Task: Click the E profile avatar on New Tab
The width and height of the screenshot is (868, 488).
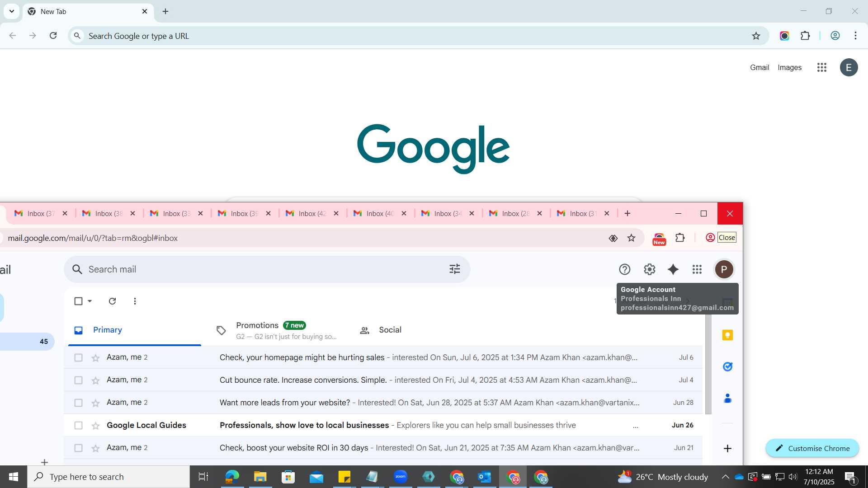Action: pyautogui.click(x=849, y=67)
